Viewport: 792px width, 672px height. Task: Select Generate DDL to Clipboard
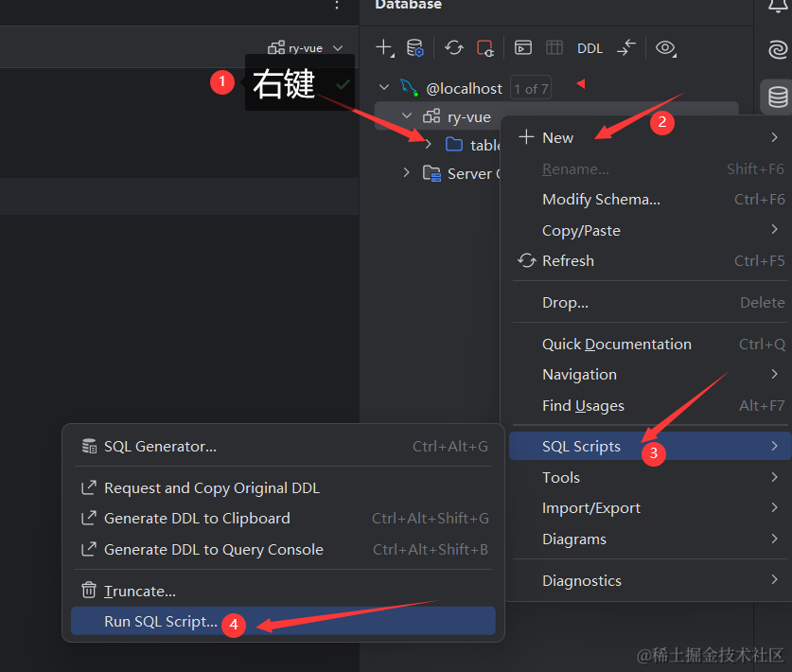click(x=197, y=519)
